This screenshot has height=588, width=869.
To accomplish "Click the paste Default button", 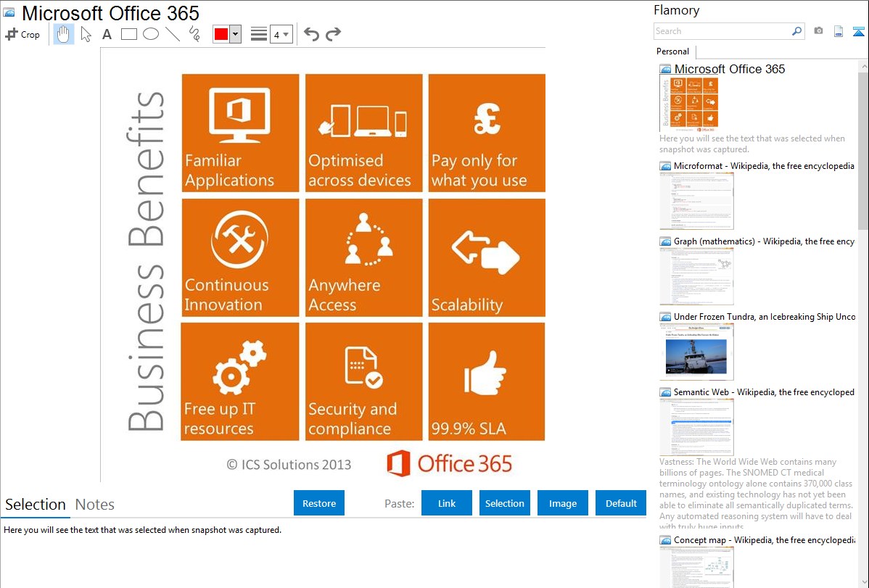I will (x=621, y=503).
